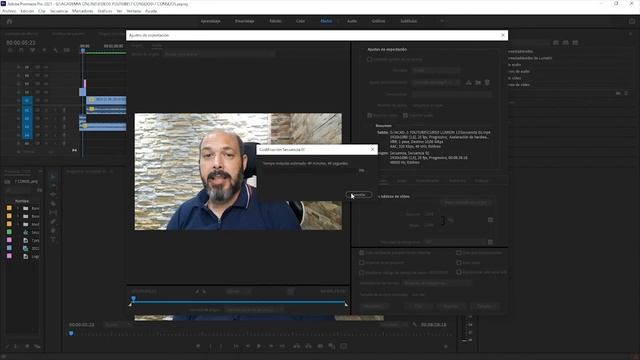Click the Extract button in Program monitor
This screenshot has height=360, width=640.
309,346
